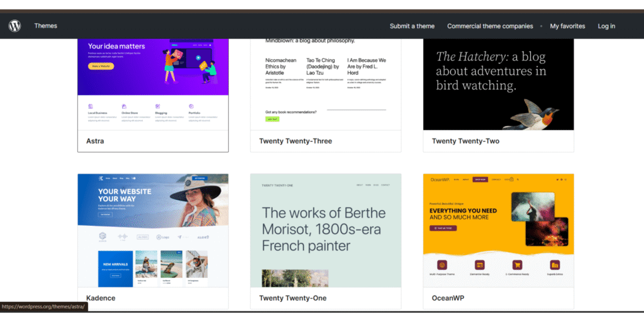The height and width of the screenshot is (322, 644).
Task: Click I Am Because We Are title
Action: point(367,66)
